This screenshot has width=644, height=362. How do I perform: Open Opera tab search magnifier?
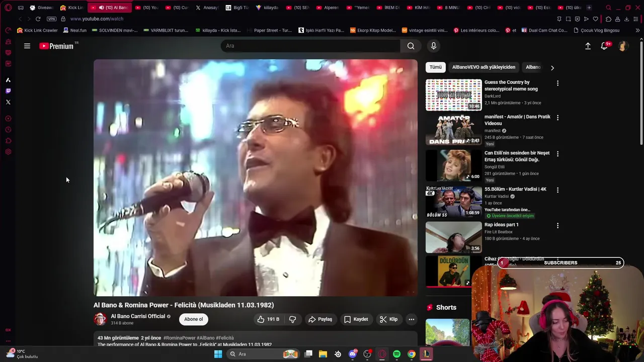[x=608, y=8]
